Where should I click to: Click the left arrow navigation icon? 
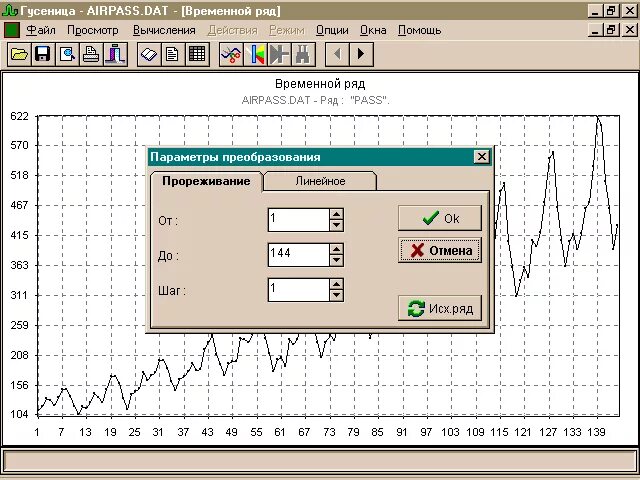click(337, 54)
